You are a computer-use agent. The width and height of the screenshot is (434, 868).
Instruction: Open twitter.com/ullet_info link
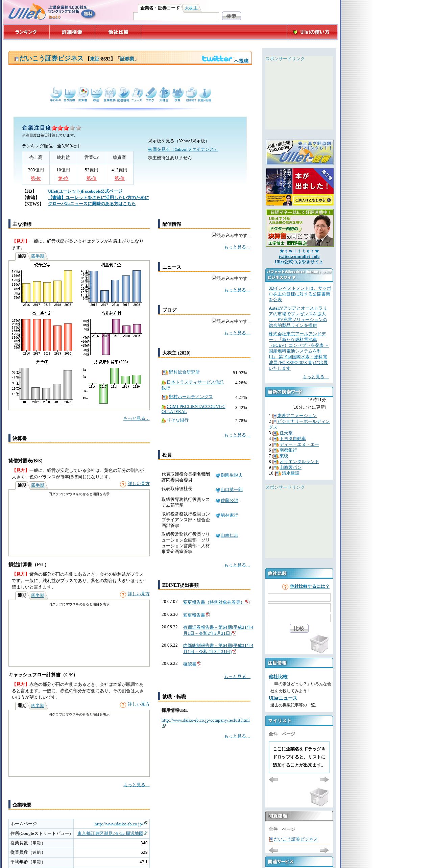299,257
